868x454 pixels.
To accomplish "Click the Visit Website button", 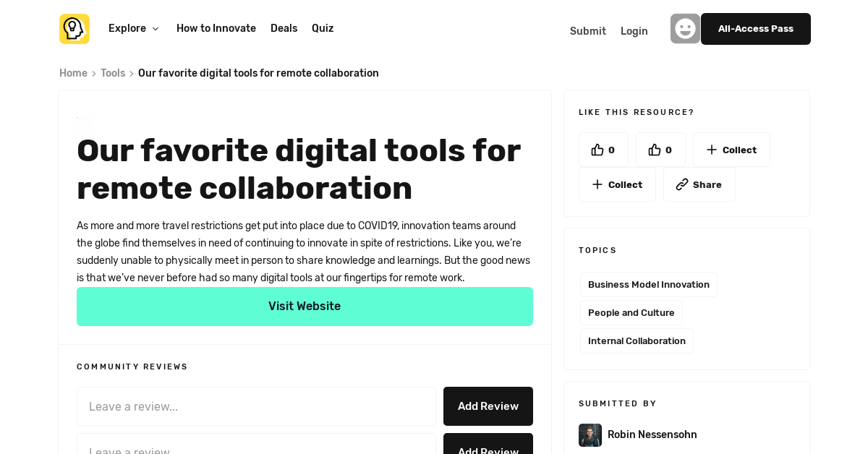I will 305,307.
